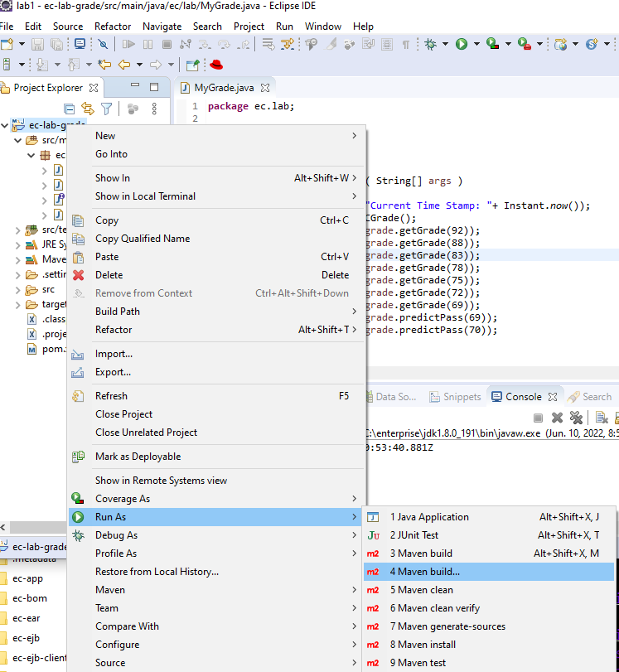Click the Last Edit Location toolbar icon
The image size is (619, 672).
tap(105, 65)
